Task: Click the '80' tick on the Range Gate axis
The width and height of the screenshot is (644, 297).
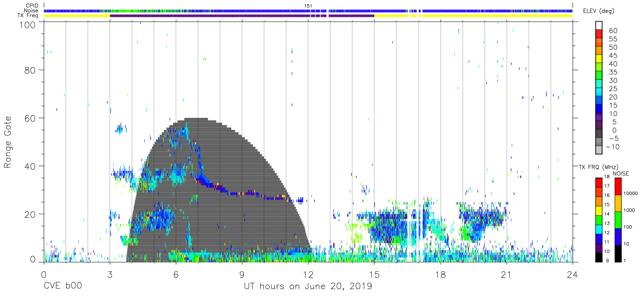Action: tap(30, 70)
